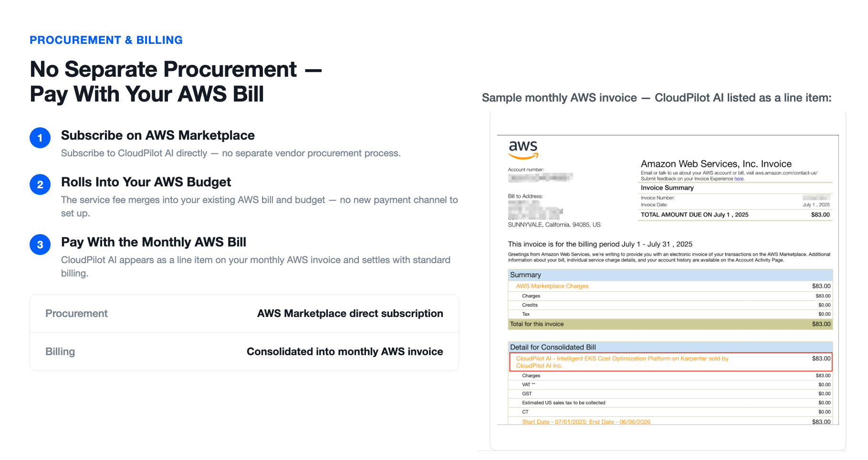The width and height of the screenshot is (868, 460).
Task: Click 'Amazon Web Services, Inc. Invoice' title
Action: click(716, 164)
